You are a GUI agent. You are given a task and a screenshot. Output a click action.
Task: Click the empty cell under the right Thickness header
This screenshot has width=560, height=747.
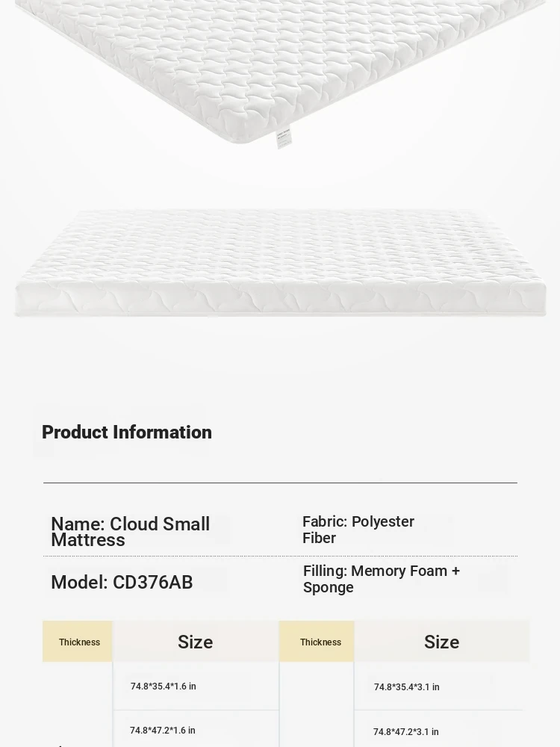pos(317,702)
